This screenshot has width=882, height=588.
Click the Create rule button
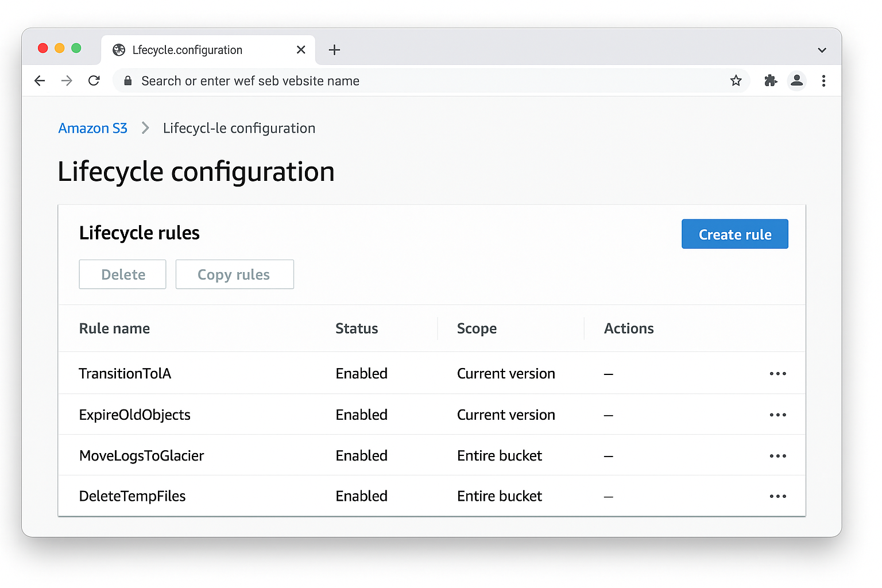734,234
